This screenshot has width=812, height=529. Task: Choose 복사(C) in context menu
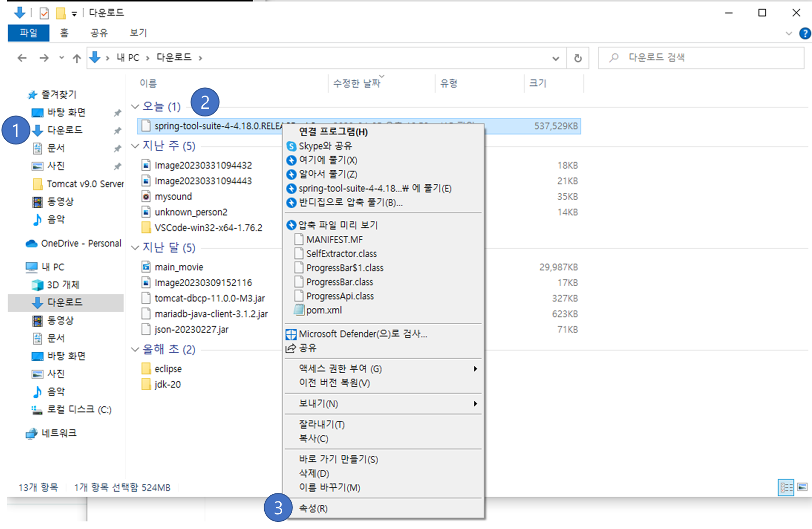383,439
